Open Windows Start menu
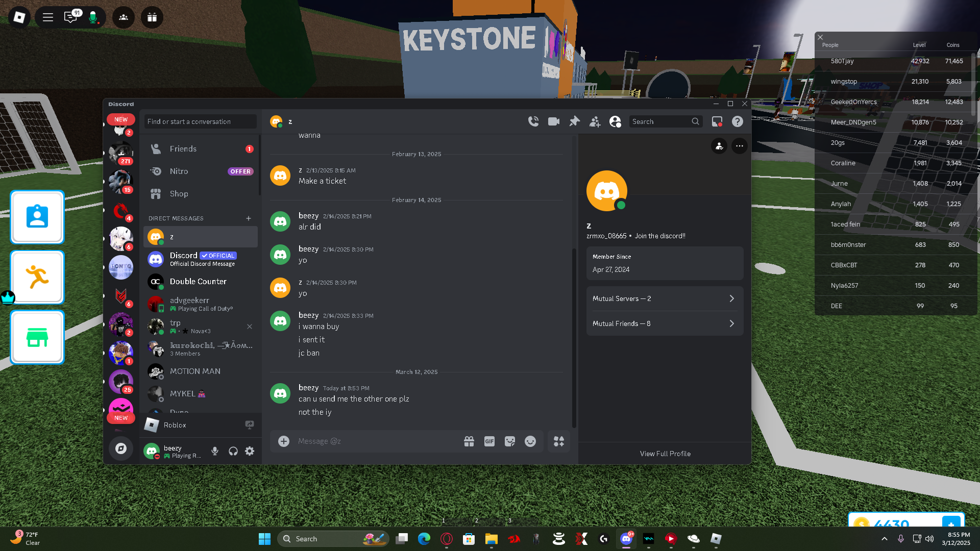Image resolution: width=980 pixels, height=551 pixels. pyautogui.click(x=264, y=539)
